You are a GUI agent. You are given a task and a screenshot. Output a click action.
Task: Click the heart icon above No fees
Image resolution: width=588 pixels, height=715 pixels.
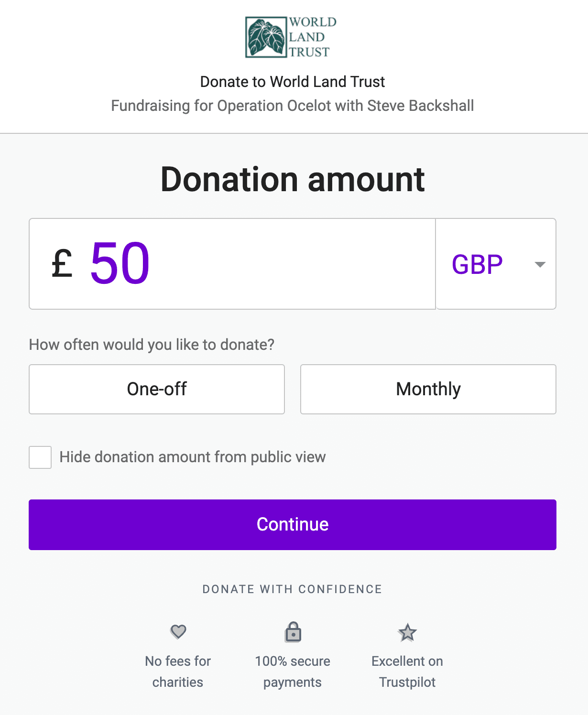pos(178,632)
